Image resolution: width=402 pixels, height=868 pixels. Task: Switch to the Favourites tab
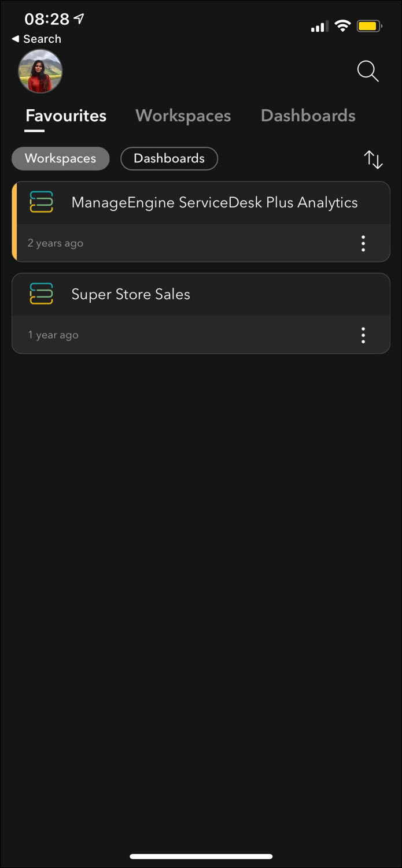point(66,116)
